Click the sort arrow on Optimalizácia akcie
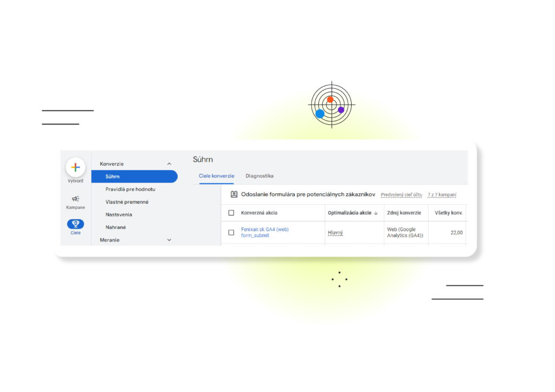Viewport: 555px width, 392px height. click(375, 213)
